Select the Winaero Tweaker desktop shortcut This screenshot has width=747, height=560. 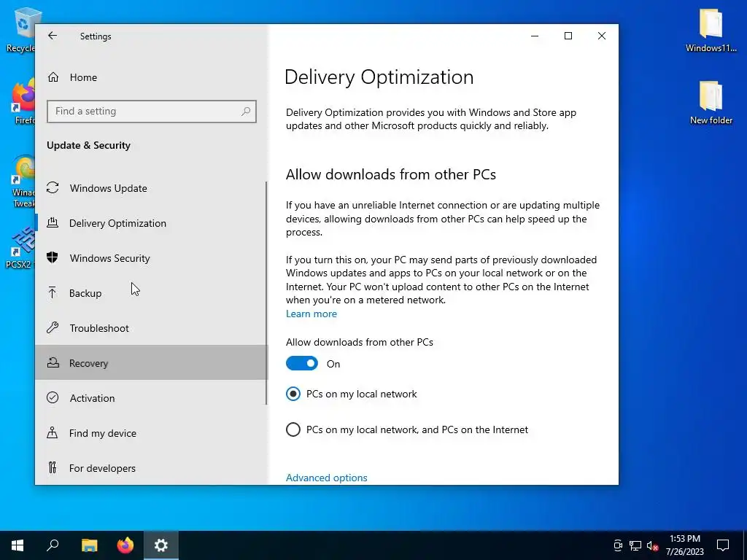[23, 181]
